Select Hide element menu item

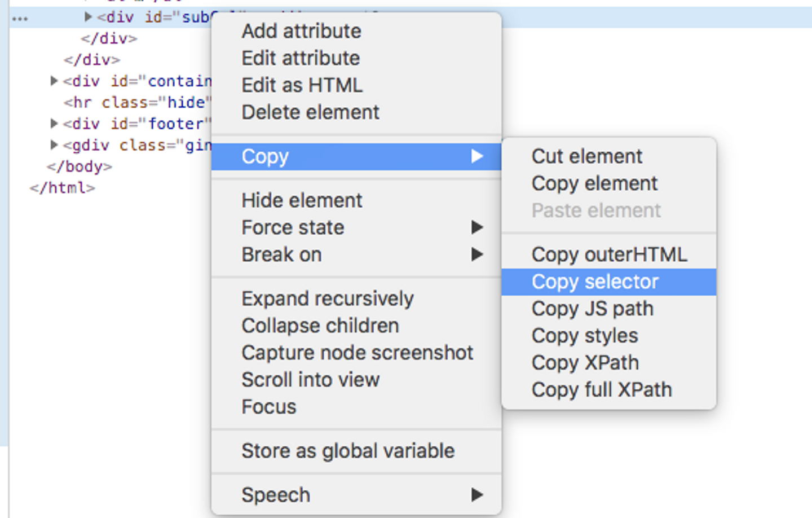(302, 200)
